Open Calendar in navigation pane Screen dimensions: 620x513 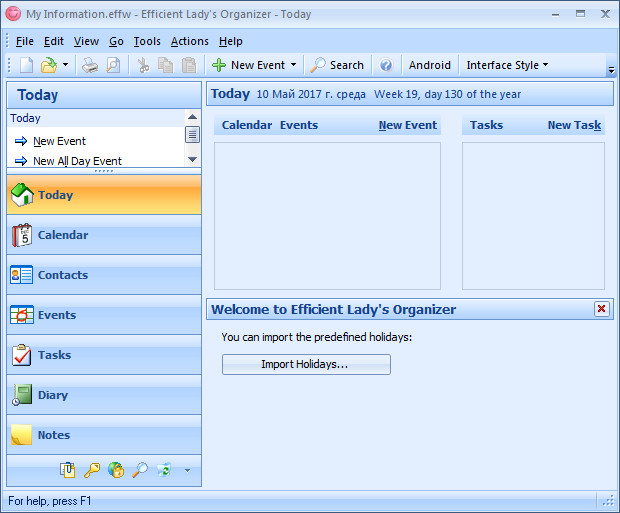point(104,235)
